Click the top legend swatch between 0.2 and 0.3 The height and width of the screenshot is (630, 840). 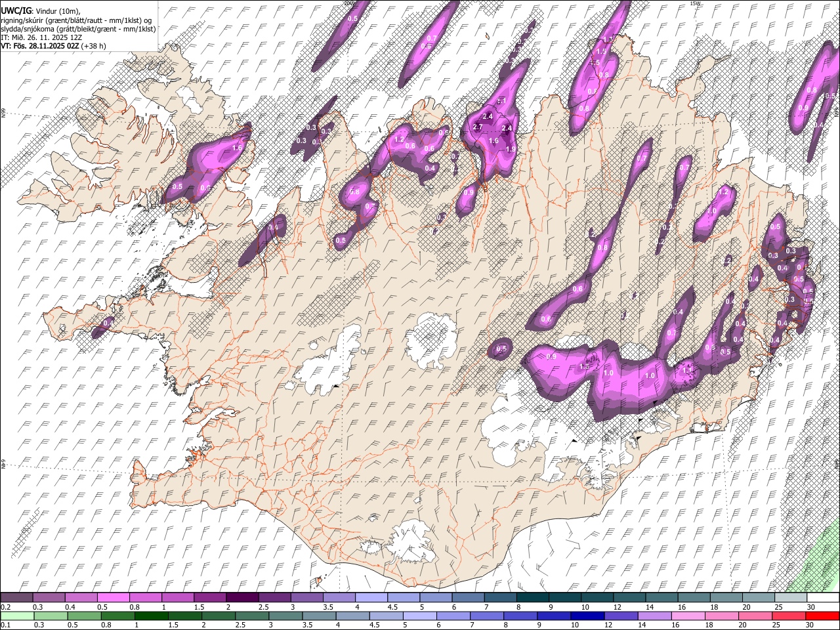pos(16,598)
